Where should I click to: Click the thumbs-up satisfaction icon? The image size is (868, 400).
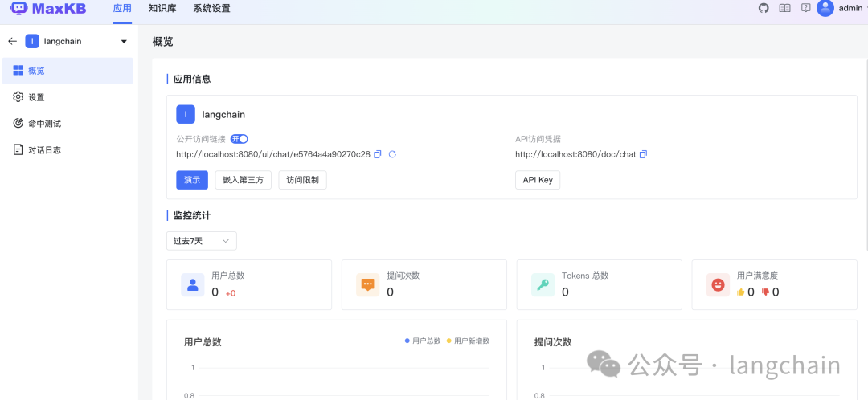coord(741,292)
